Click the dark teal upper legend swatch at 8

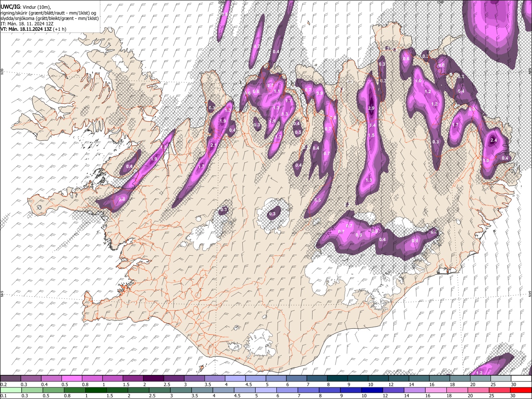click(337, 378)
